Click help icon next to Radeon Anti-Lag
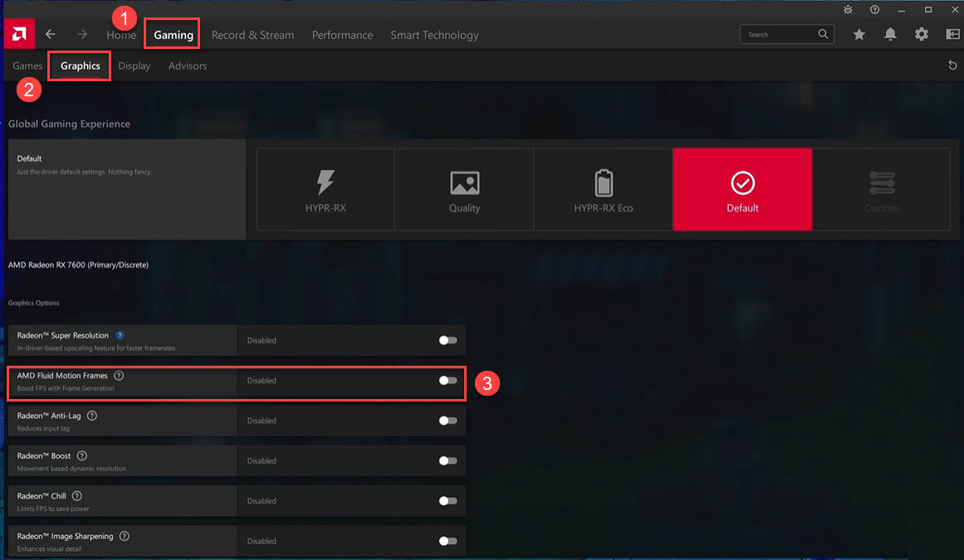Screen dimensions: 964x560 [x=92, y=416]
